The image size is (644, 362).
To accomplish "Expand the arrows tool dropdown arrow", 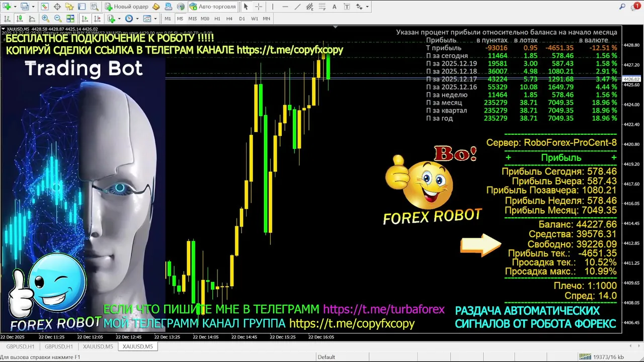I will tap(367, 7).
